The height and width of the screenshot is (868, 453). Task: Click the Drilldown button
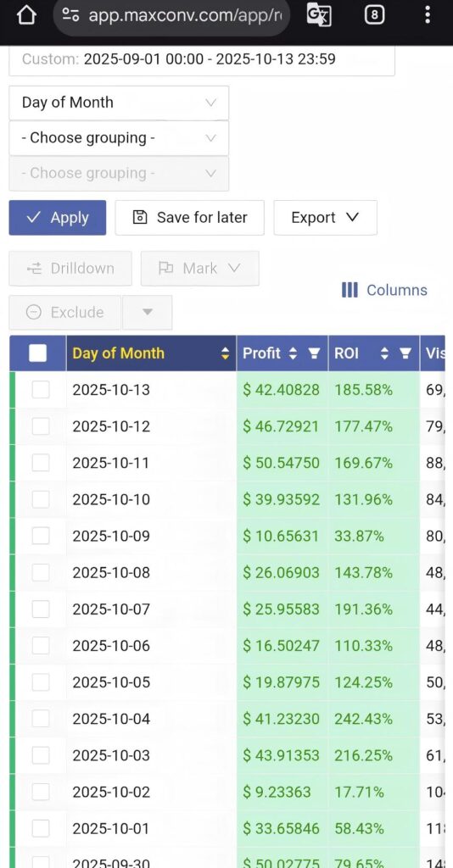70,269
